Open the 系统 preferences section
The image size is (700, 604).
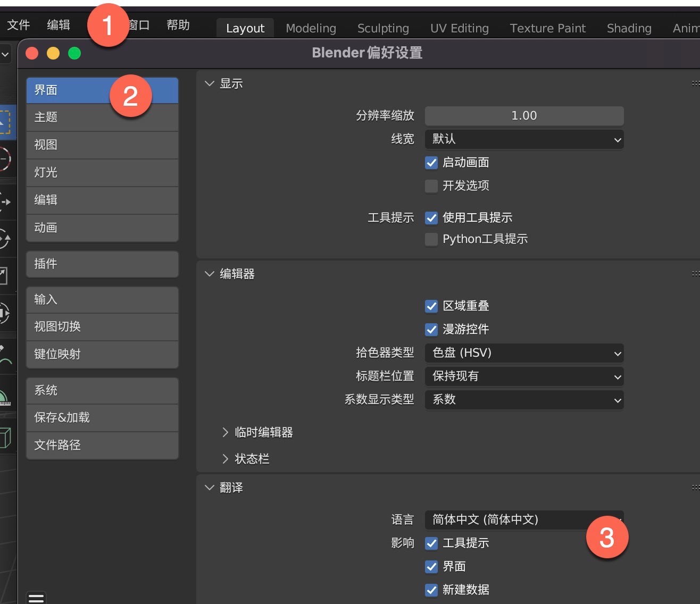point(102,391)
